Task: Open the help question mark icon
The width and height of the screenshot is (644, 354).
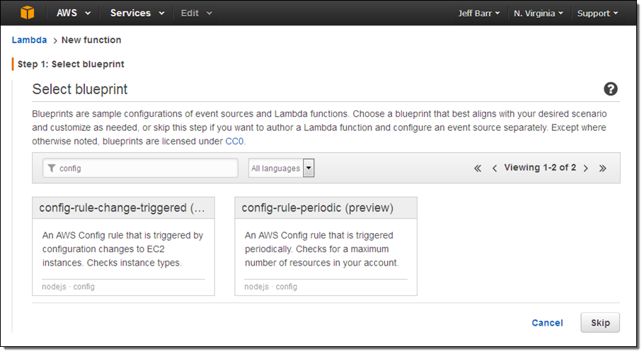Action: click(x=611, y=89)
